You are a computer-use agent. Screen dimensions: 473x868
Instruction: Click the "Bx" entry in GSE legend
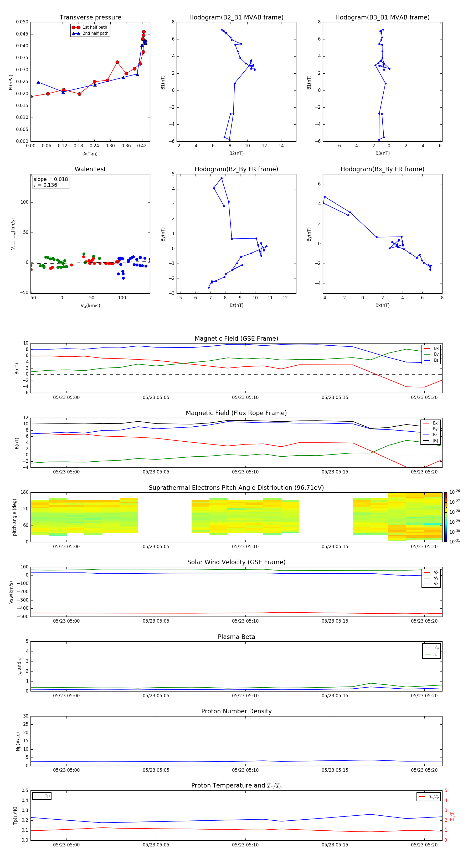431,349
